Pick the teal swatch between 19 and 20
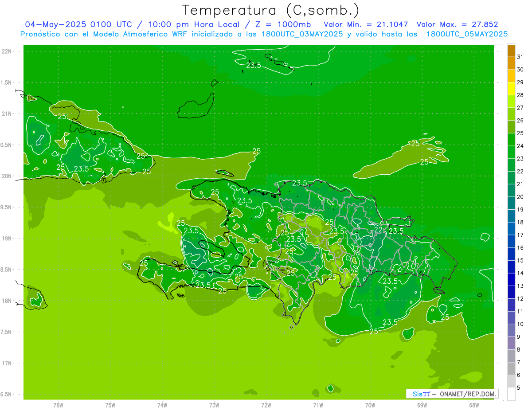 [512, 203]
